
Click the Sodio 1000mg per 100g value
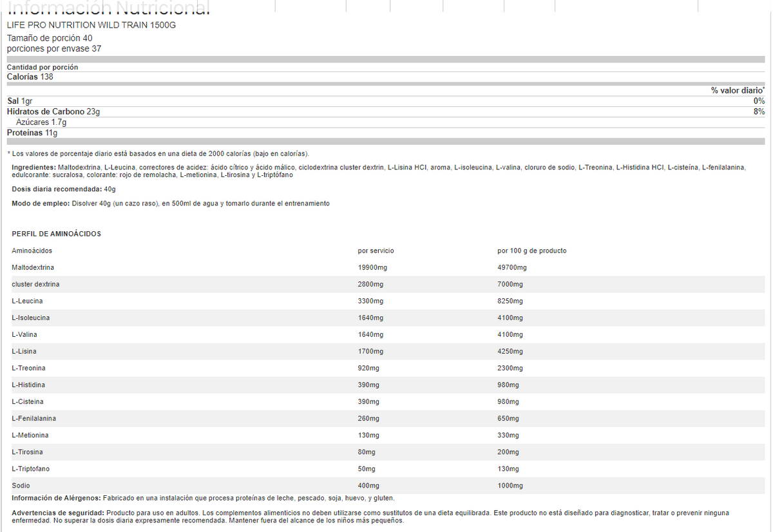510,485
